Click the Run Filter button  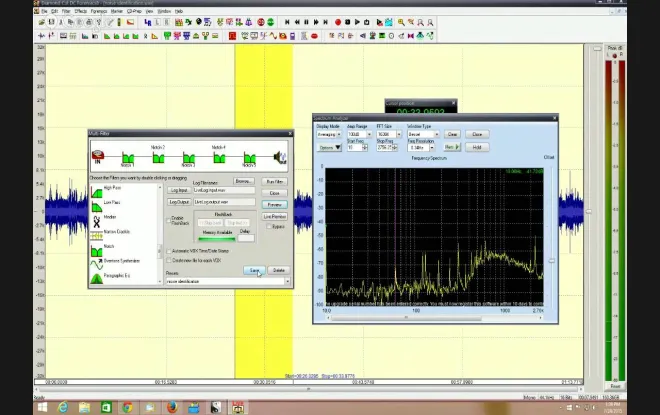(274, 181)
